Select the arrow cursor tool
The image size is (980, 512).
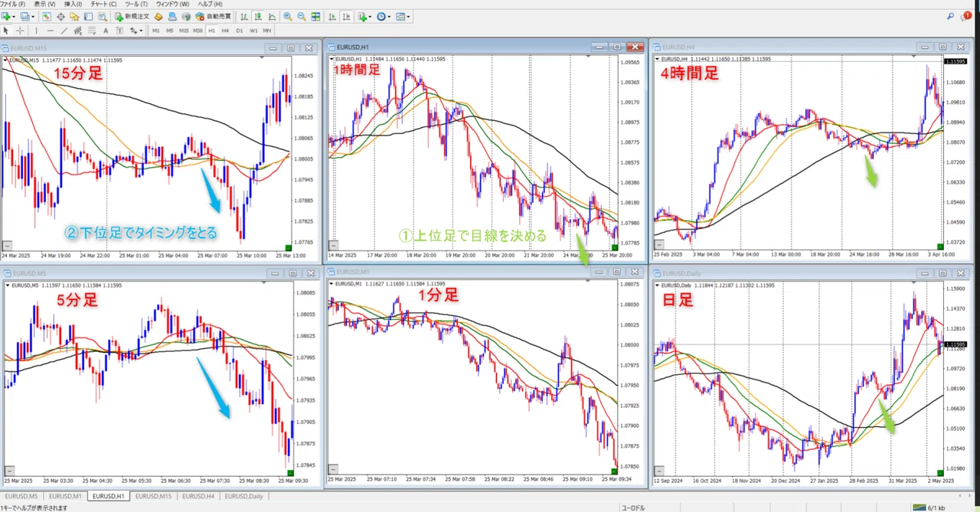[x=6, y=31]
